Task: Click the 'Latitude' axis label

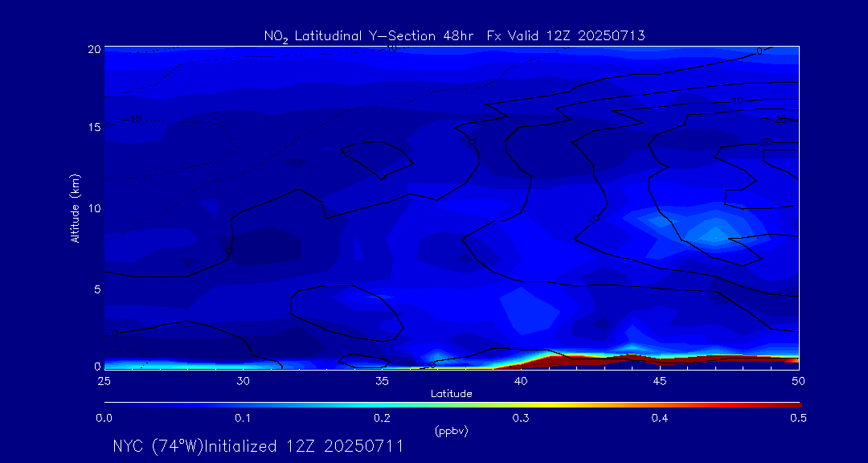Action: 452,394
